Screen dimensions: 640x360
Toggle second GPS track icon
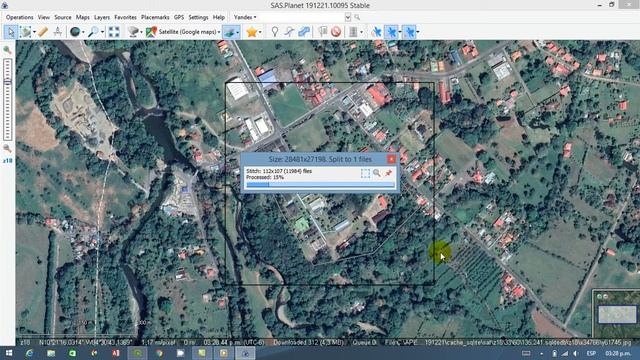coord(392,31)
